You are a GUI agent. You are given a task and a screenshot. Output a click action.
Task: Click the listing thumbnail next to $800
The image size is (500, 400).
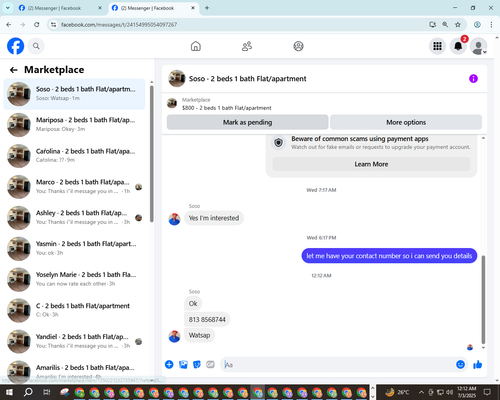coord(172,103)
